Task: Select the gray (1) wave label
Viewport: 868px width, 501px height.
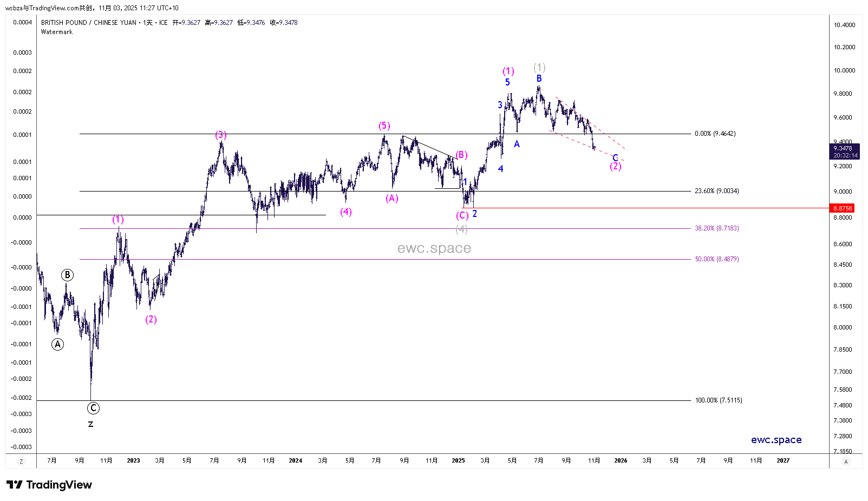Action: [x=539, y=67]
